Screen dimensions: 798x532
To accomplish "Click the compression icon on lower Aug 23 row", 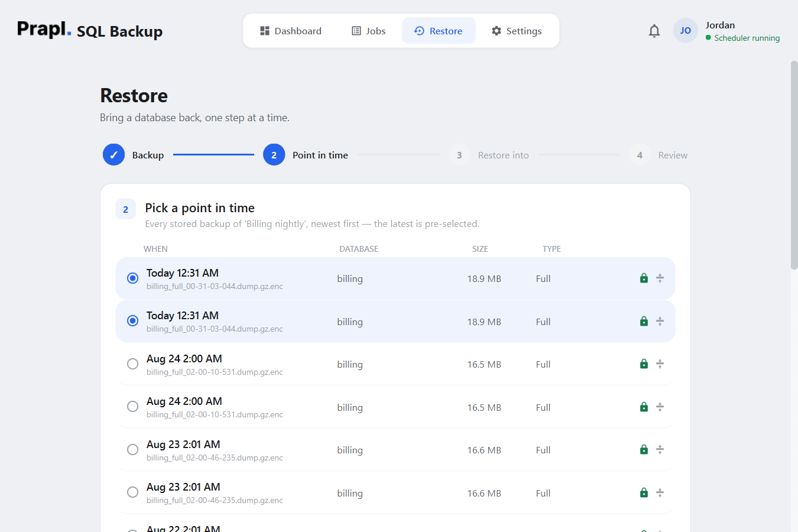I will pos(660,493).
